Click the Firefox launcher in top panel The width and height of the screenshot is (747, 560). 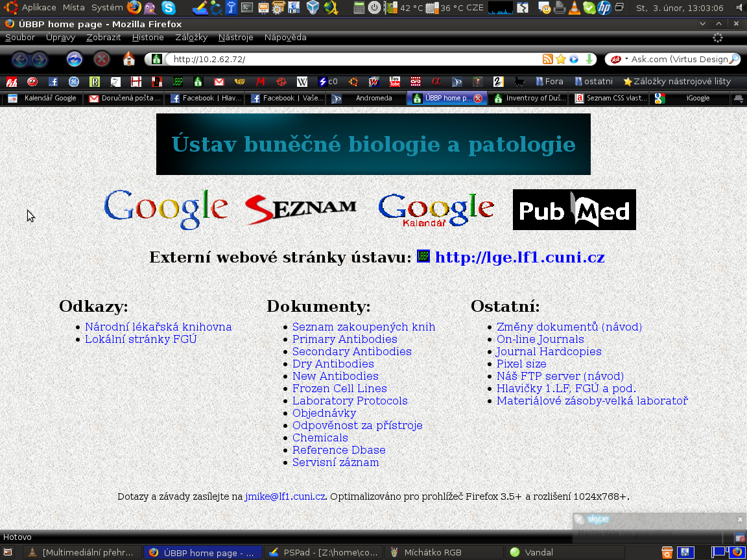[134, 8]
